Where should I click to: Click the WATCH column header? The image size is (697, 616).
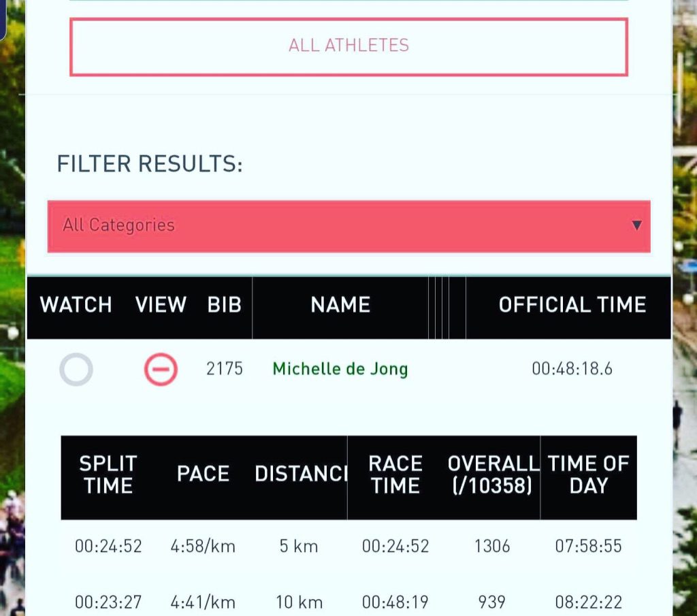(76, 305)
